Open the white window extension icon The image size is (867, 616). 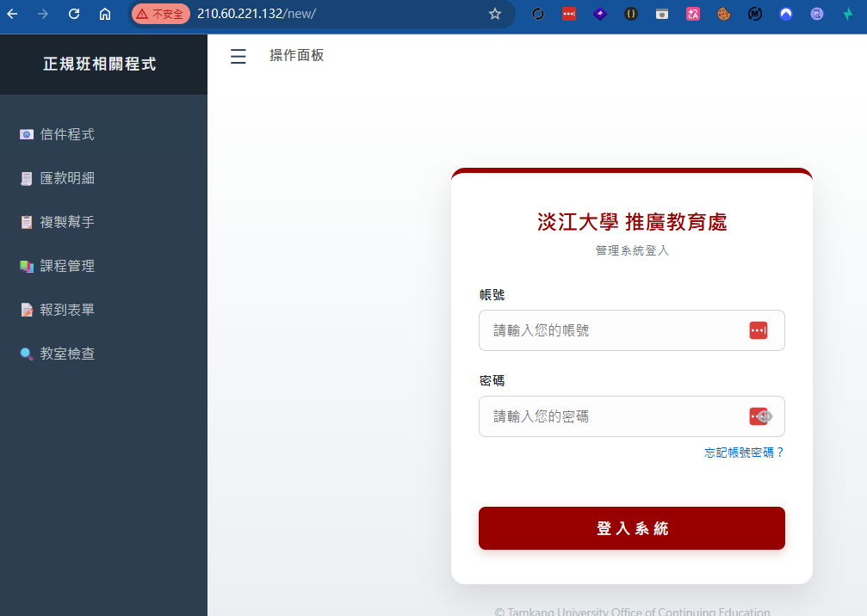662,14
